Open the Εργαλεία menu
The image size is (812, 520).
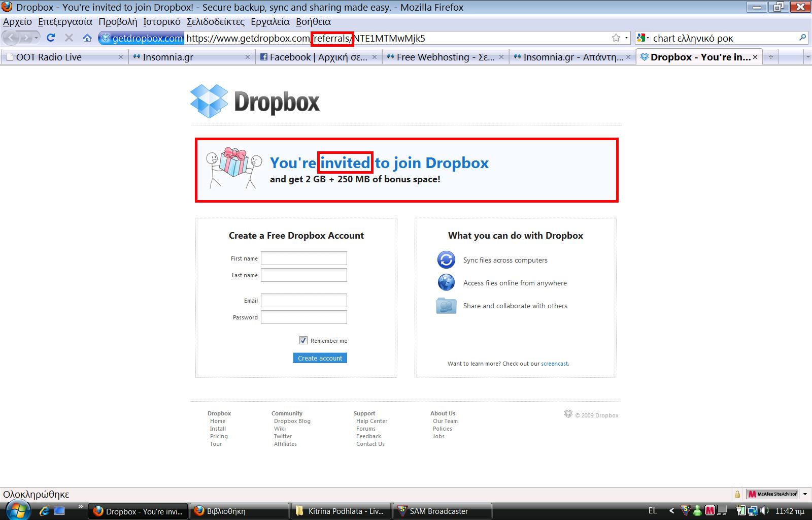[270, 22]
